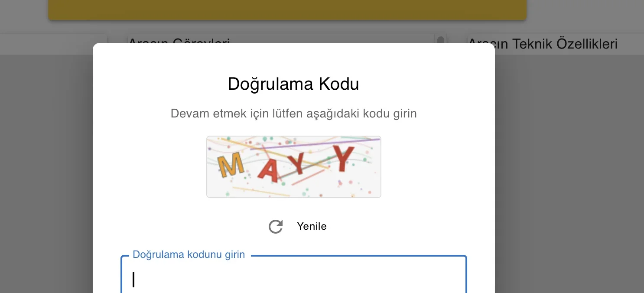Image resolution: width=644 pixels, height=293 pixels.
Task: Click the Devam etmek için instruction text
Action: 293,113
